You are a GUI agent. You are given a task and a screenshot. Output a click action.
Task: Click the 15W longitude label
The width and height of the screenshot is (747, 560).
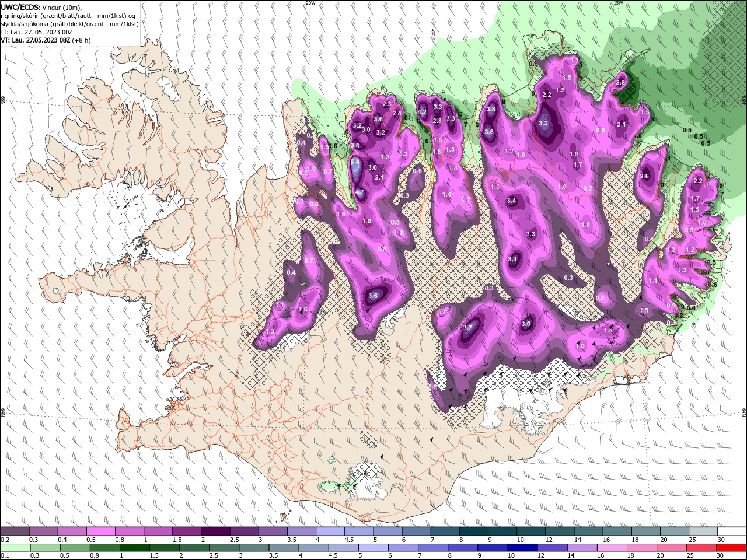click(x=618, y=3)
